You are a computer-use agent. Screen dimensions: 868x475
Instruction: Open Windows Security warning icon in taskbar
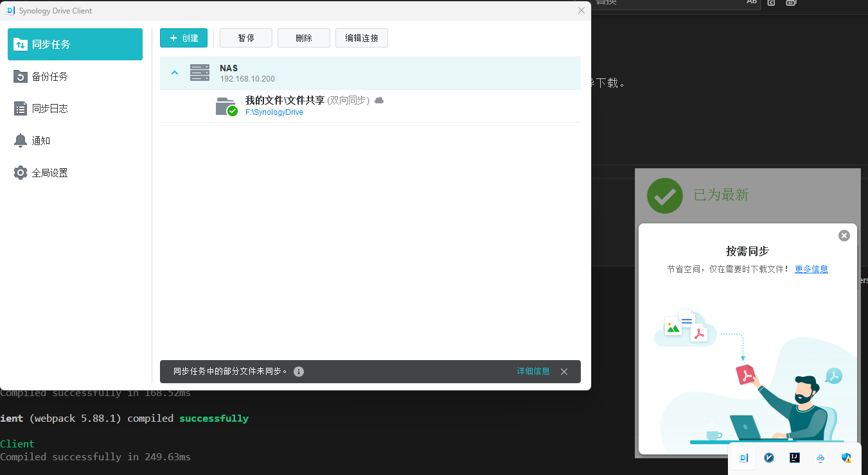coord(846,458)
